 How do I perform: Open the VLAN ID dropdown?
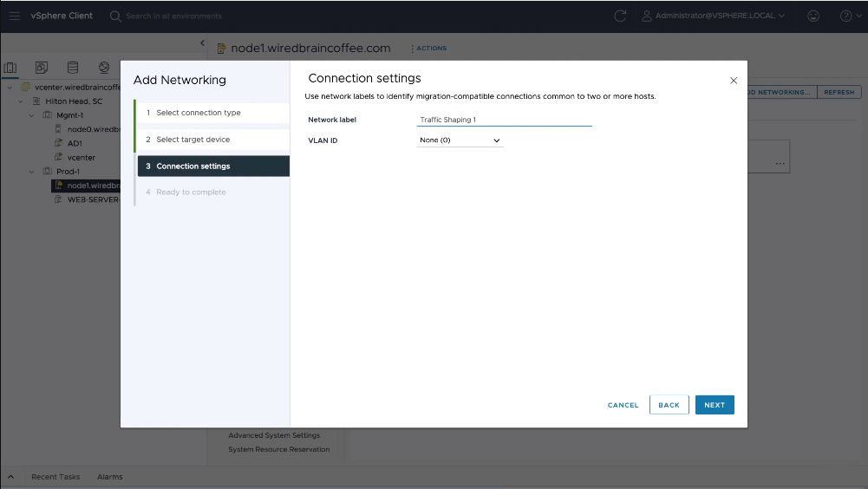coord(460,140)
